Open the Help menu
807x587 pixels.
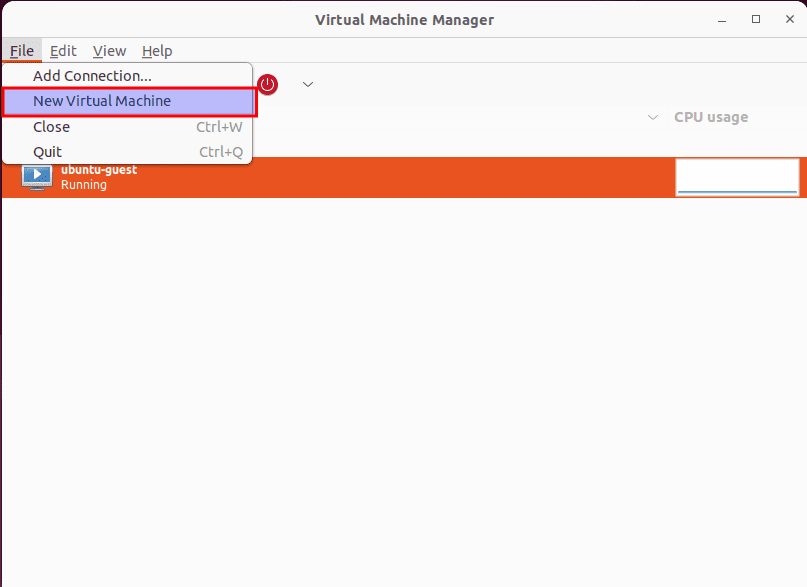157,51
